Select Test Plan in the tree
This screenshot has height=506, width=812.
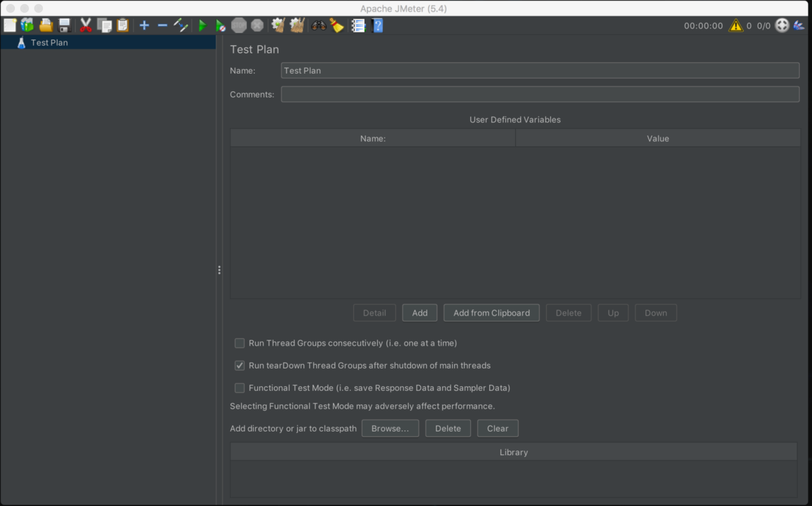tap(49, 42)
